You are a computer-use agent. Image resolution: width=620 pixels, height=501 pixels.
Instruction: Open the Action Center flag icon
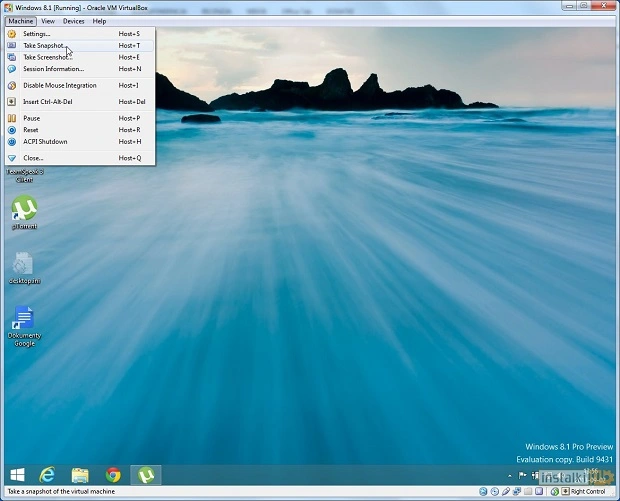(x=522, y=475)
